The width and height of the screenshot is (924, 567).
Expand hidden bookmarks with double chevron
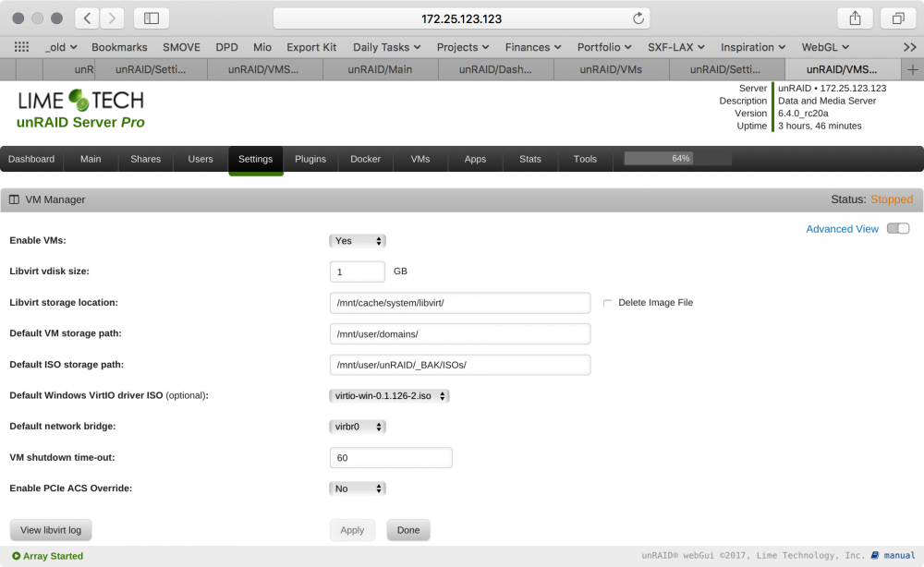[x=910, y=47]
